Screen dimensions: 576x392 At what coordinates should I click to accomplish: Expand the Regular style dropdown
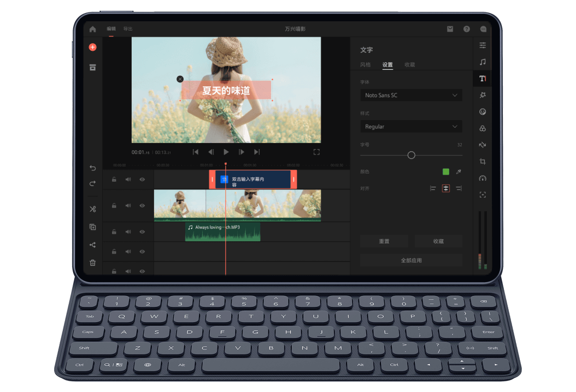point(411,127)
